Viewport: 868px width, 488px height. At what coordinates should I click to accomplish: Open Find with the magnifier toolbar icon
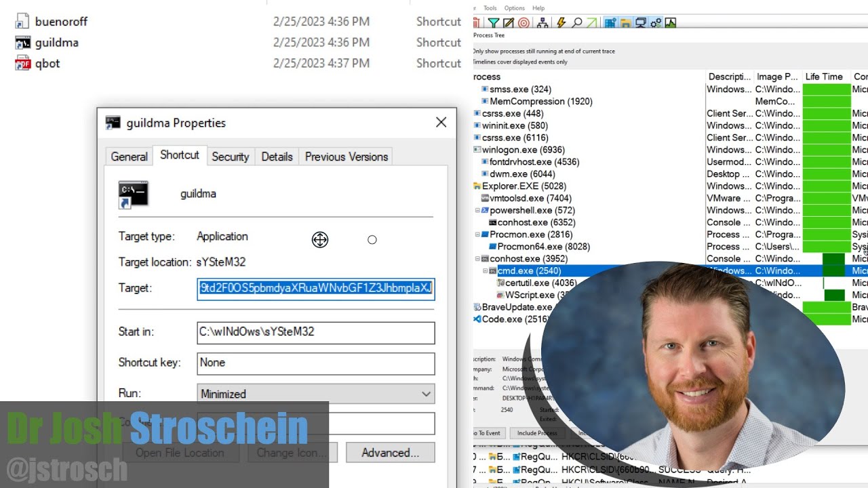click(x=577, y=23)
